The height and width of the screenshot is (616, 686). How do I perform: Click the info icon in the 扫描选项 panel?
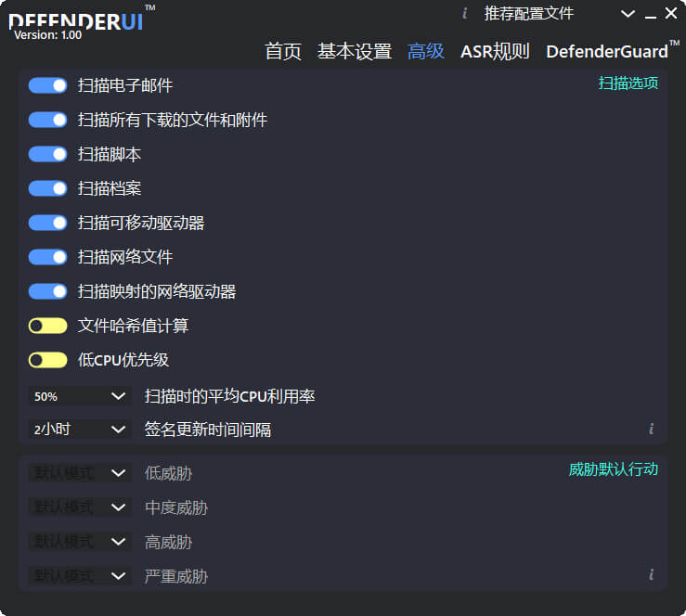point(651,429)
